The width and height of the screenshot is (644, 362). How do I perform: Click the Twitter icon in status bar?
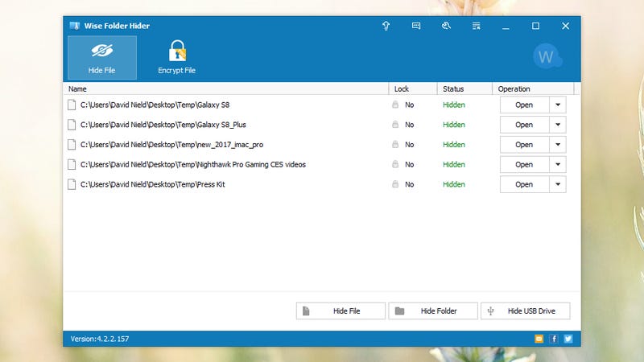[x=568, y=339]
